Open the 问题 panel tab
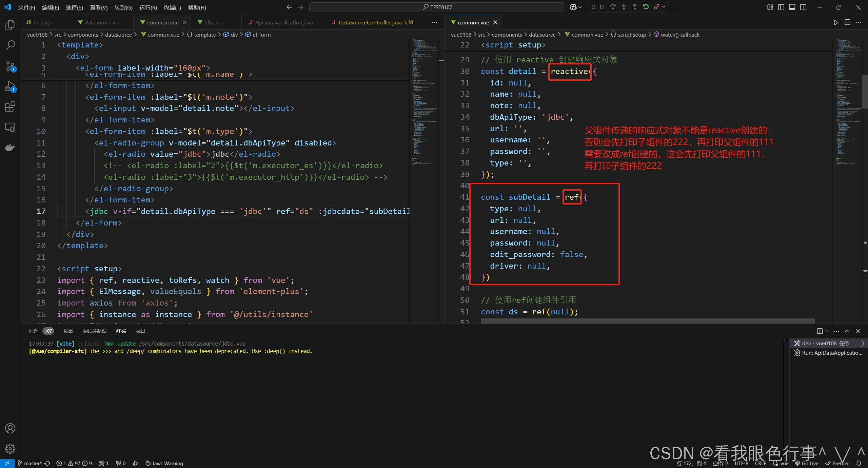 (x=34, y=331)
